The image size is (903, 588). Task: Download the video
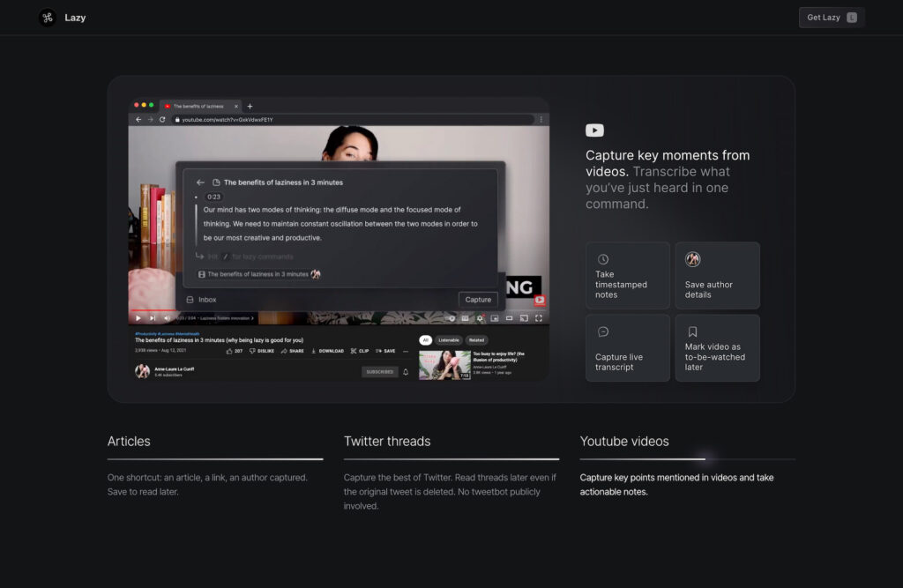pyautogui.click(x=327, y=351)
